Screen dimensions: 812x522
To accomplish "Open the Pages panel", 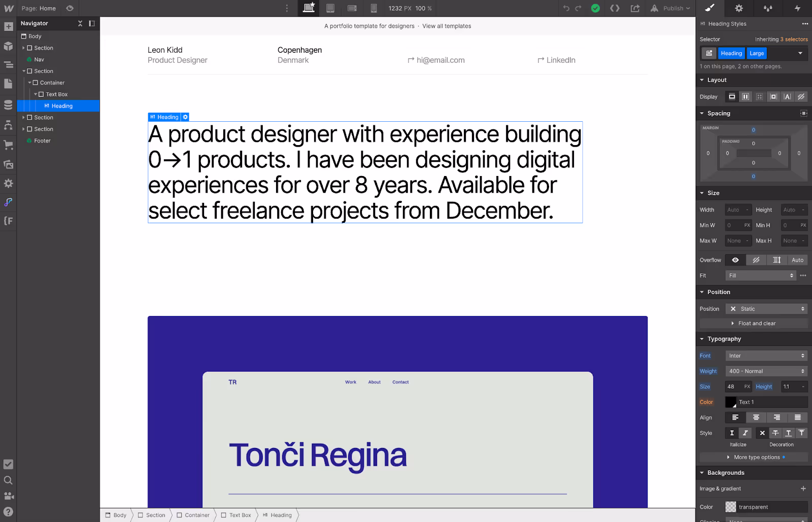I will coord(8,84).
